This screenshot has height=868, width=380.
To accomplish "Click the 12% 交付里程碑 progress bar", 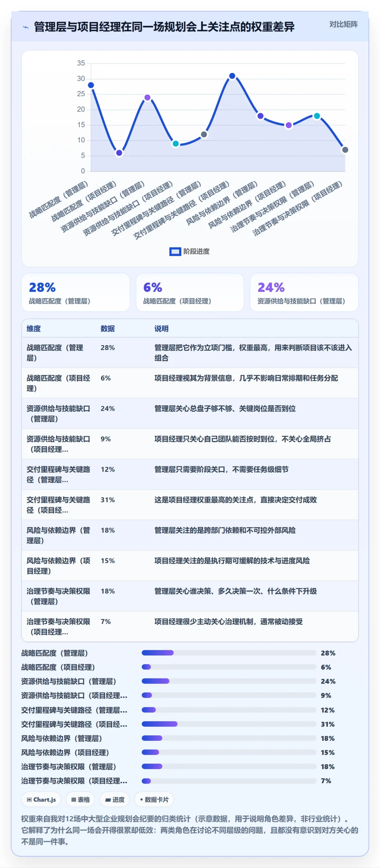I will coord(229,710).
